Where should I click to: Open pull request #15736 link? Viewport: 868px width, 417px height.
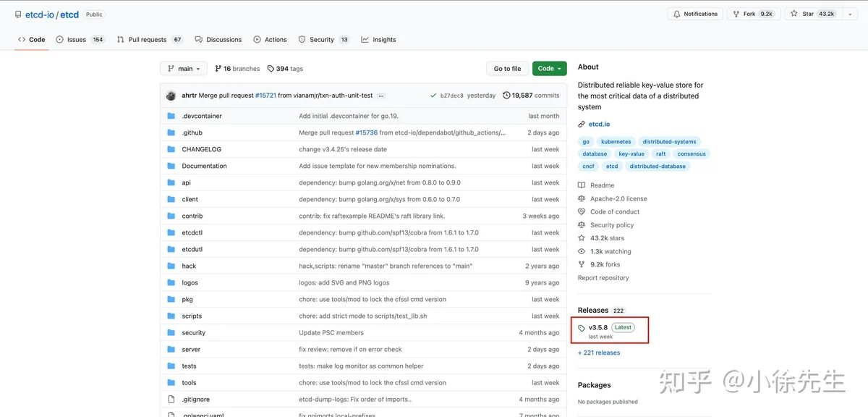[x=366, y=132]
